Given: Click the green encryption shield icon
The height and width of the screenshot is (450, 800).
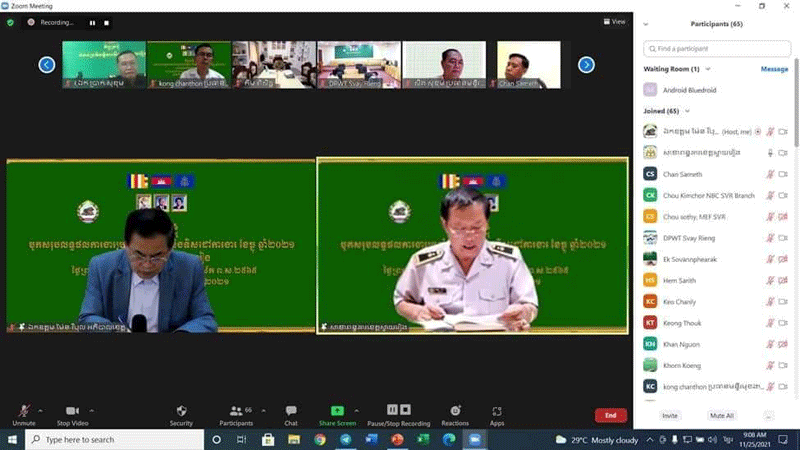Looking at the screenshot, I should point(11,22).
